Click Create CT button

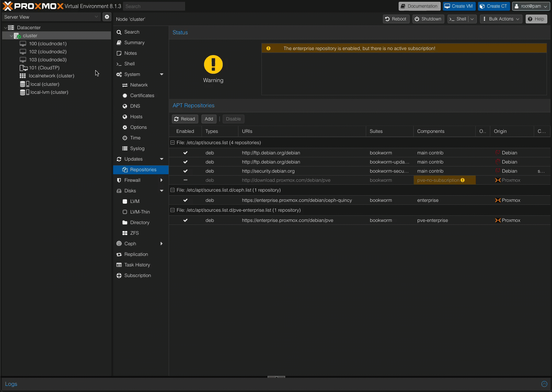(494, 6)
